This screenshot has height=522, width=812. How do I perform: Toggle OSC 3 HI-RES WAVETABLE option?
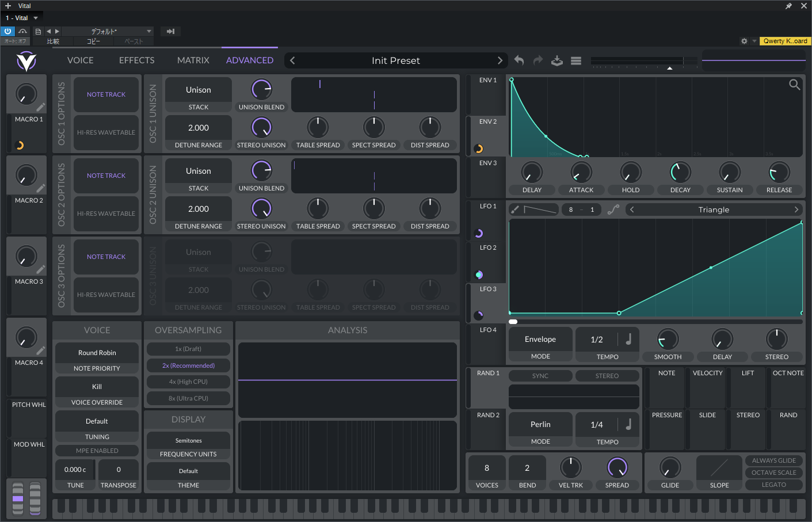[x=106, y=295]
